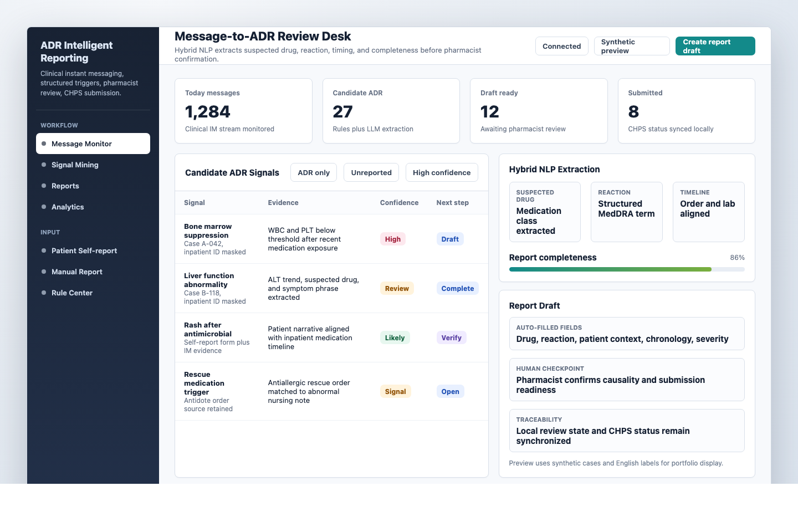Screen dimensions: 798x532
Task: Open the Synthetic preview selector
Action: [x=631, y=46]
